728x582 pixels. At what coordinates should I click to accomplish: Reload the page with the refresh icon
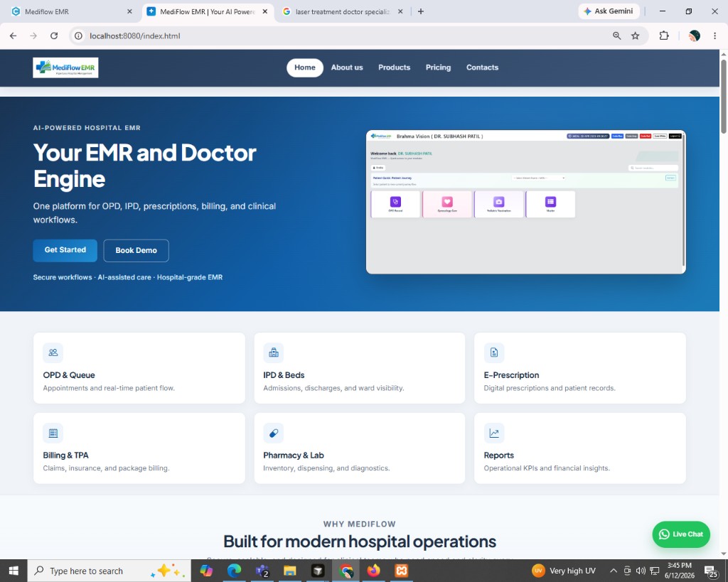coord(54,36)
